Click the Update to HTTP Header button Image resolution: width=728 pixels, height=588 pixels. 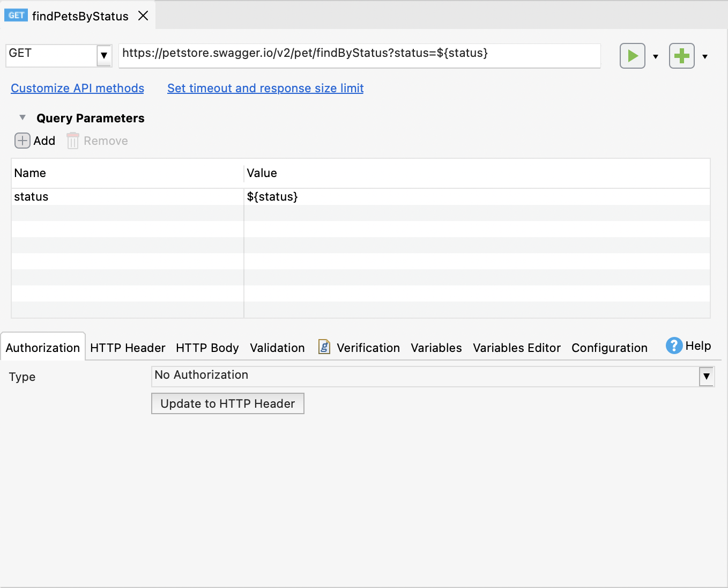(227, 403)
